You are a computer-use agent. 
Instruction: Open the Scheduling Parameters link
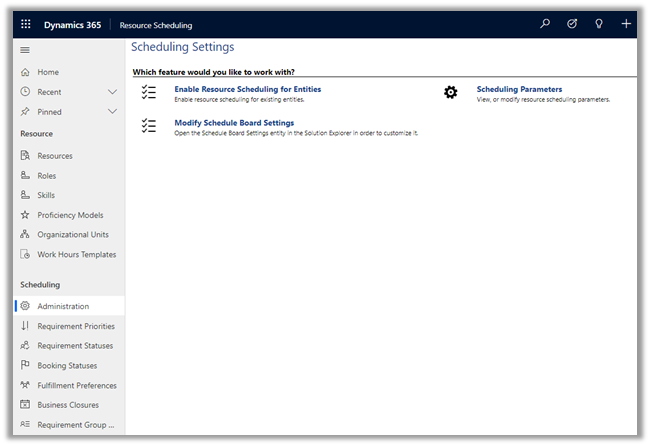point(519,89)
